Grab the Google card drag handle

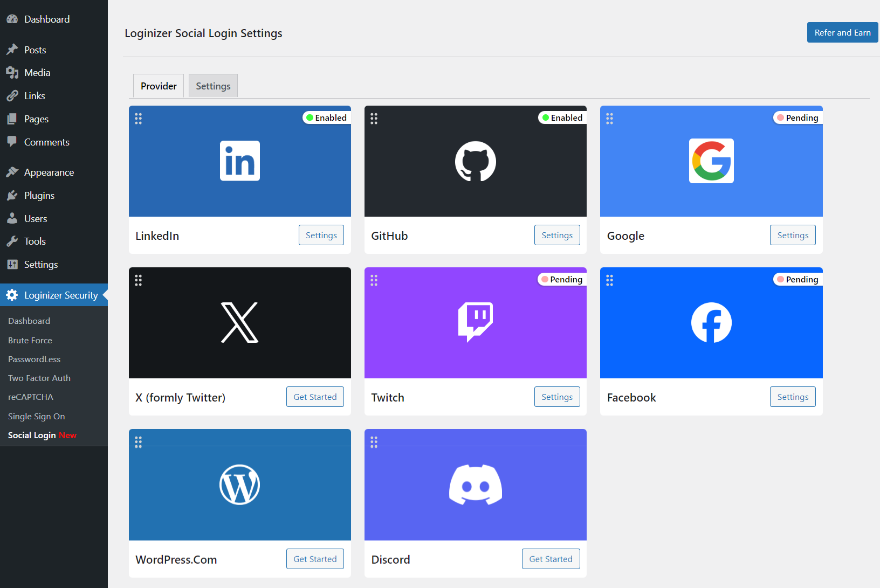coord(610,119)
